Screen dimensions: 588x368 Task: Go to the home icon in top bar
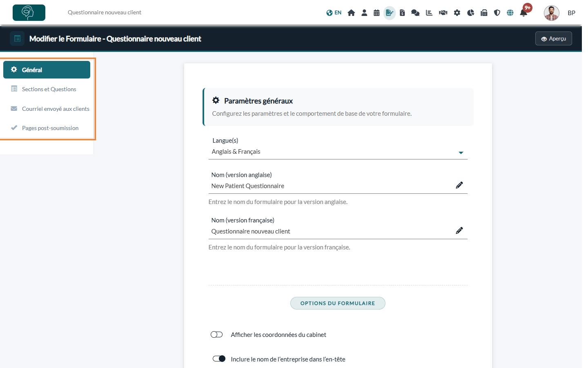click(351, 13)
